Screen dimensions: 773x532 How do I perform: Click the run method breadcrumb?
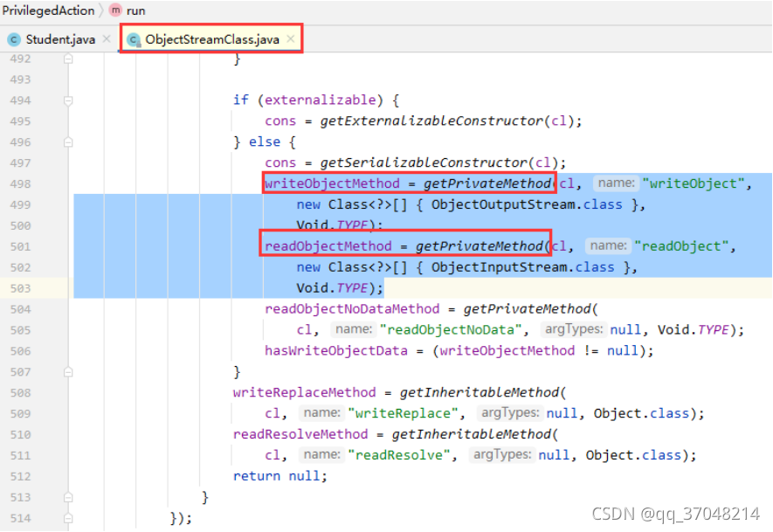pyautogui.click(x=135, y=10)
